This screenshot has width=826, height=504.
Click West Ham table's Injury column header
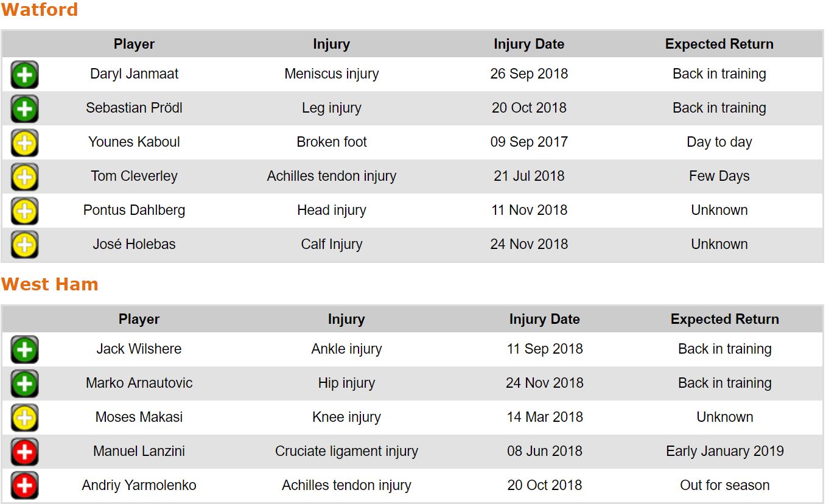[x=346, y=320]
